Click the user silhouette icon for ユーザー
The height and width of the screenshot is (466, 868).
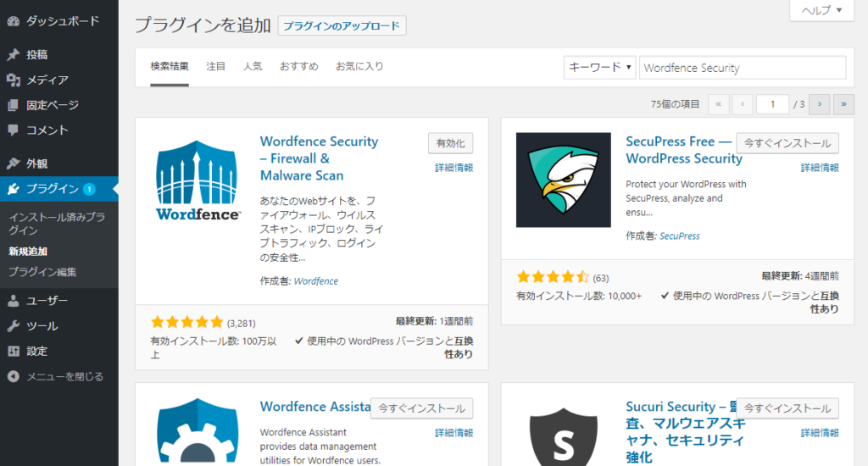pos(14,301)
